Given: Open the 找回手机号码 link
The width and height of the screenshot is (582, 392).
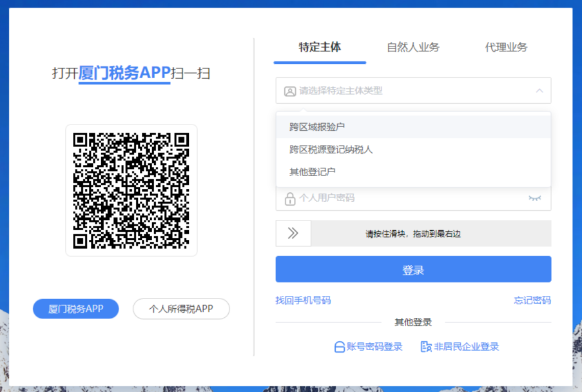Looking at the screenshot, I should [x=303, y=300].
